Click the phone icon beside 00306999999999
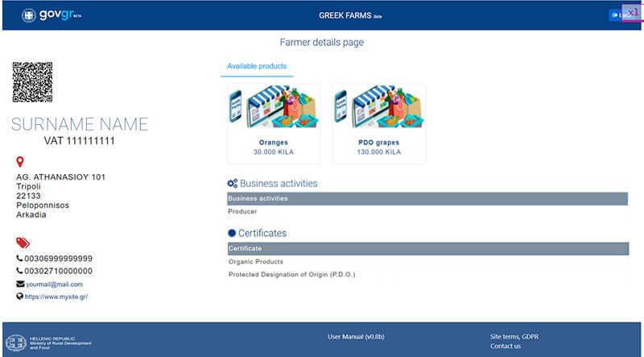Viewport: 644px width, 357px height. 20,258
